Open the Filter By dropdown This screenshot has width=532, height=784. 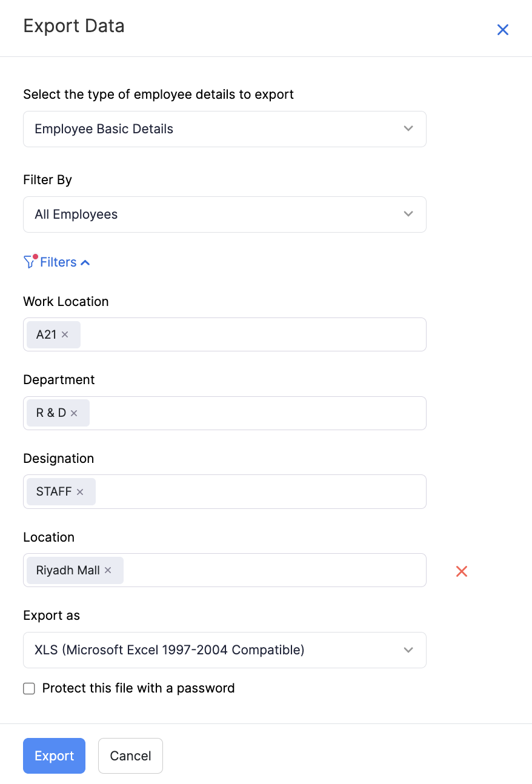tap(224, 214)
